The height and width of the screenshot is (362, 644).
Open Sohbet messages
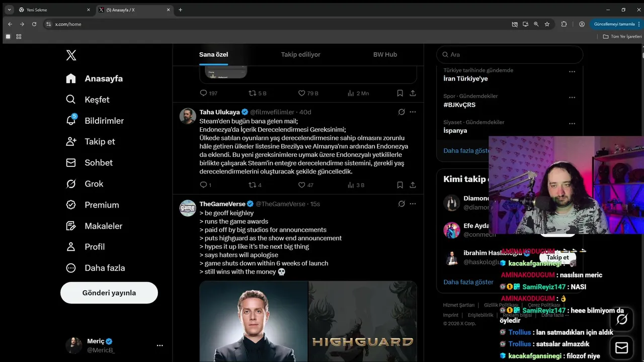pos(89,162)
